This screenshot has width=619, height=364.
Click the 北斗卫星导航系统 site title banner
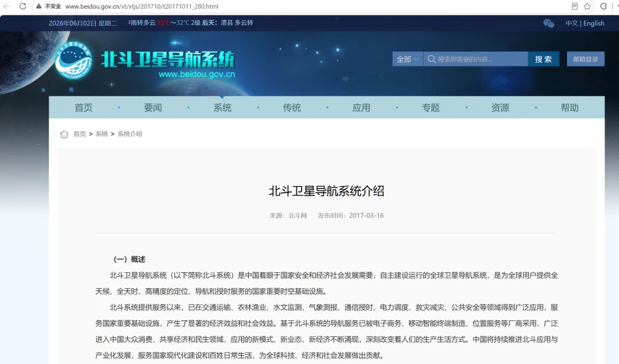(x=168, y=59)
